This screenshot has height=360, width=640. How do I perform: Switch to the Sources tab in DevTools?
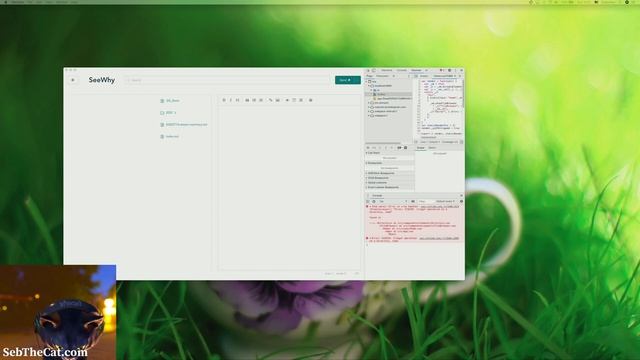[416, 71]
